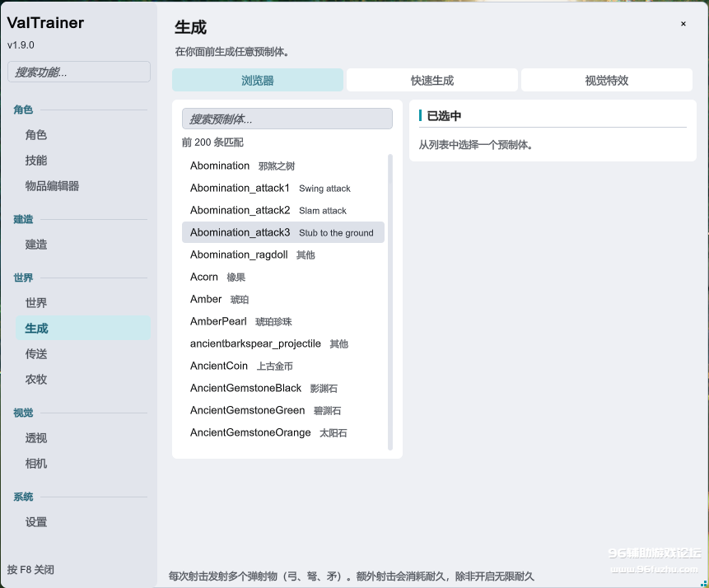Select the 浏览器 tab
The image size is (709, 588).
pyautogui.click(x=257, y=80)
